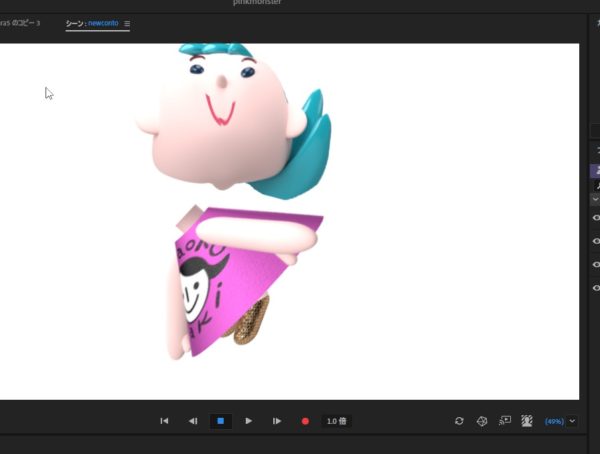Open the newconto scene panel menu
Screen dimensions: 600x454
[x=127, y=23]
